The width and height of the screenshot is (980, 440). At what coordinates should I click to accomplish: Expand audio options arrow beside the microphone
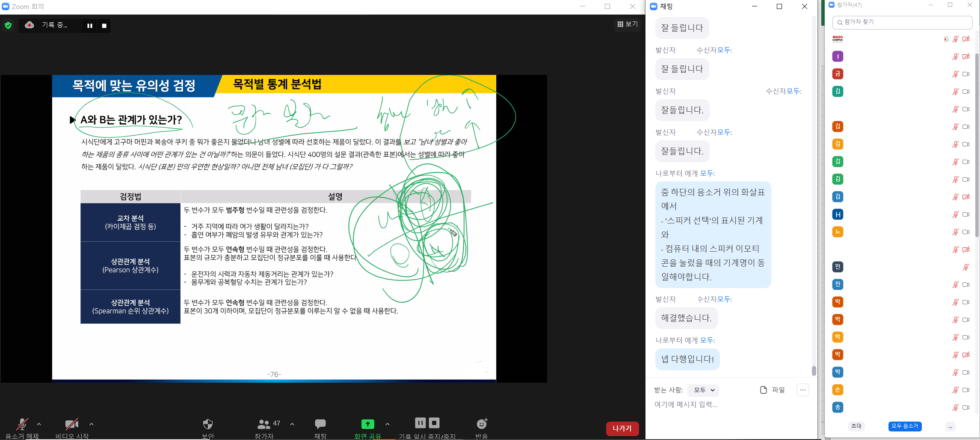point(39,424)
